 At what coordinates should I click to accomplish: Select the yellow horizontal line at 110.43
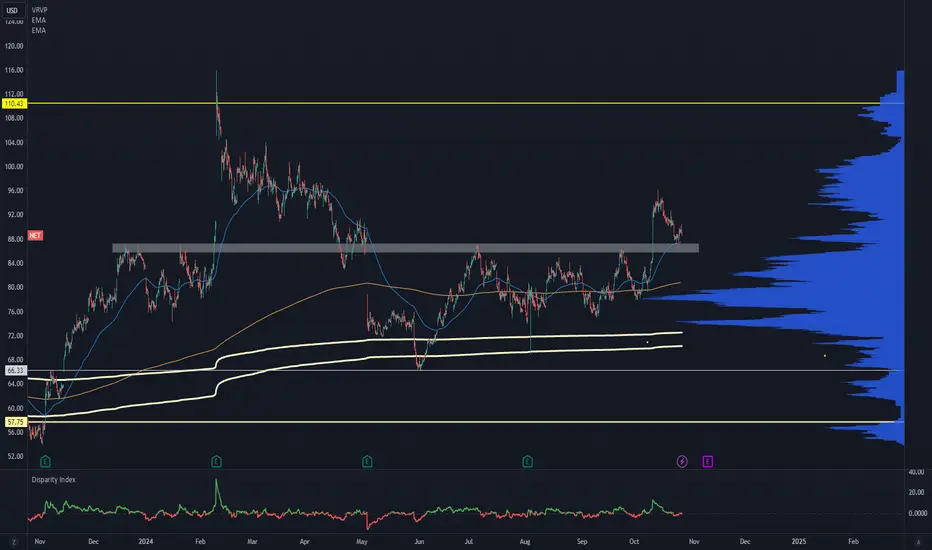[x=452, y=103]
